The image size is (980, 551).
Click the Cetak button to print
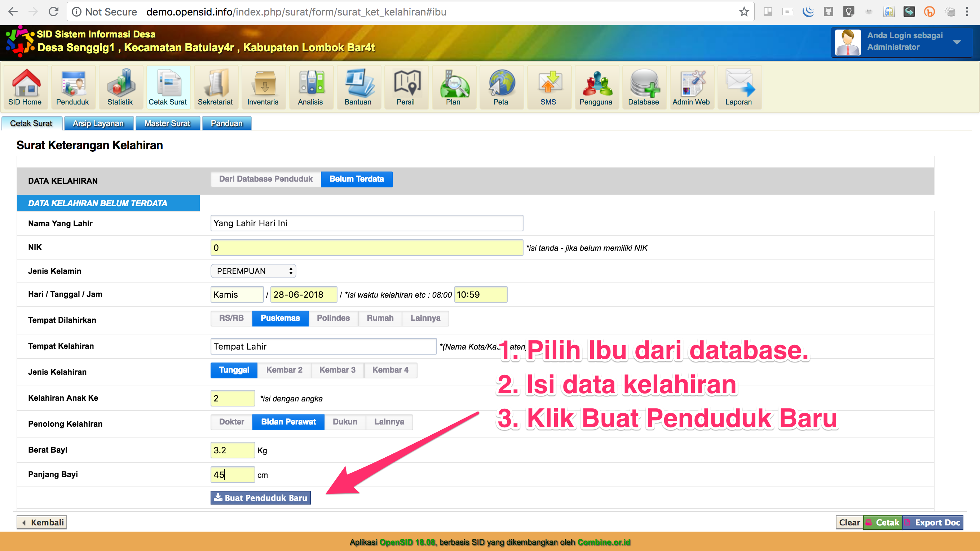tap(883, 522)
